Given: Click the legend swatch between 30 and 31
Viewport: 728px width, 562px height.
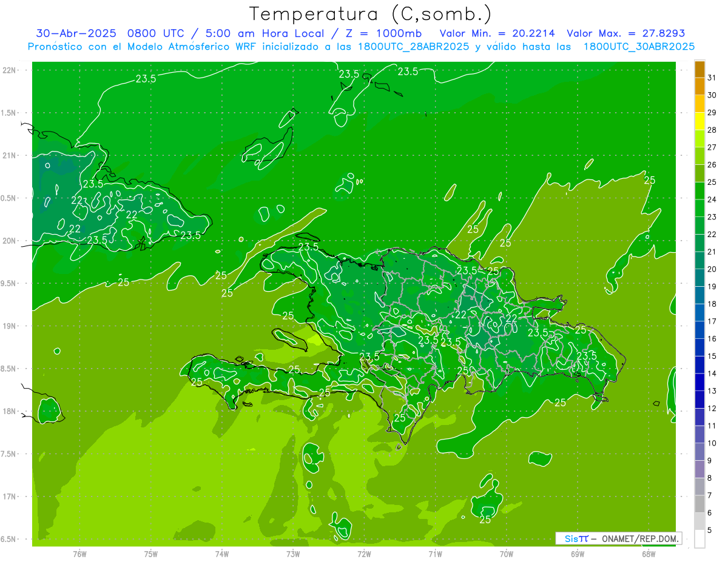Looking at the screenshot, I should (x=699, y=86).
